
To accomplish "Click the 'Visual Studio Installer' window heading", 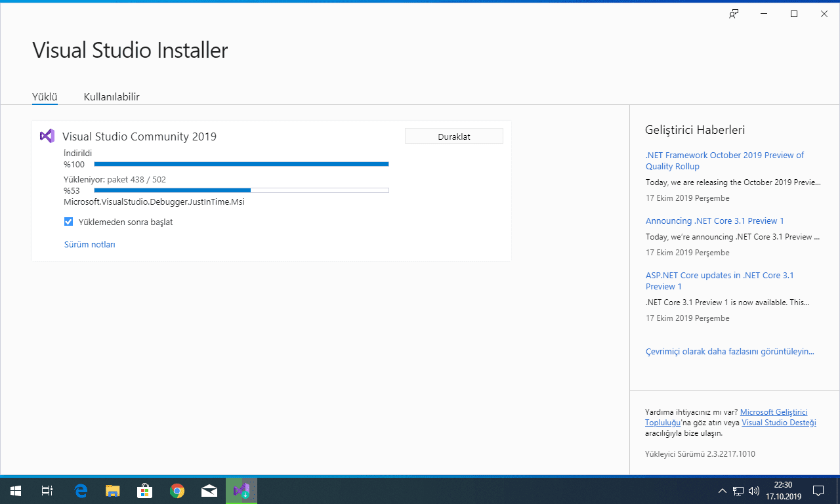I will click(130, 51).
